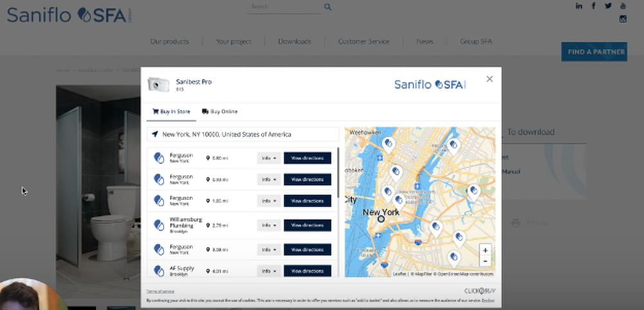Image resolution: width=644 pixels, height=310 pixels.
Task: Open the Group SFA menu
Action: click(x=476, y=41)
